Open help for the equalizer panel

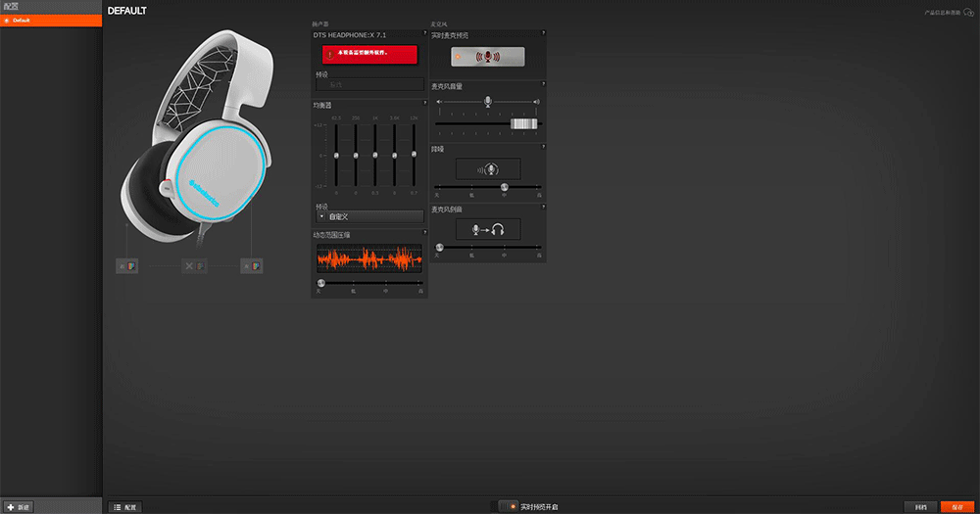point(425,103)
